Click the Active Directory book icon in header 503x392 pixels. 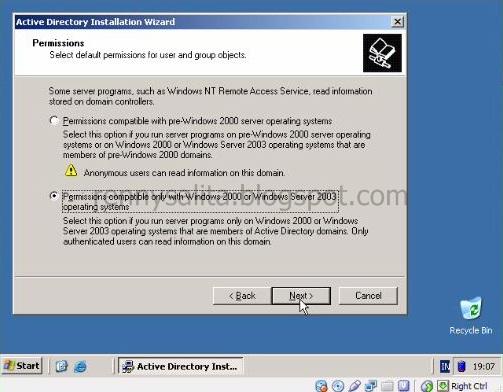click(382, 53)
